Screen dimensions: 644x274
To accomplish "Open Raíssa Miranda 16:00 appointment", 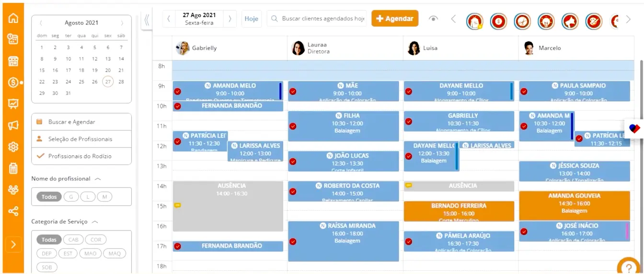I will 344,241.
